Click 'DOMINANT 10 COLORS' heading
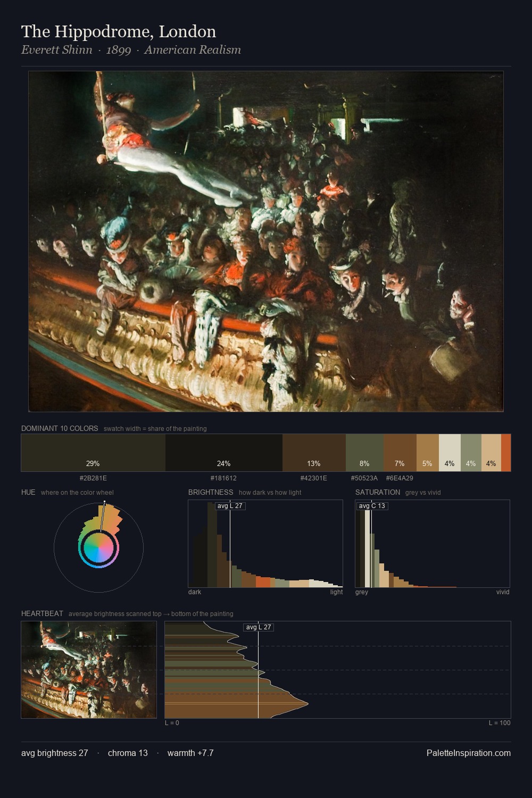 click(60, 428)
